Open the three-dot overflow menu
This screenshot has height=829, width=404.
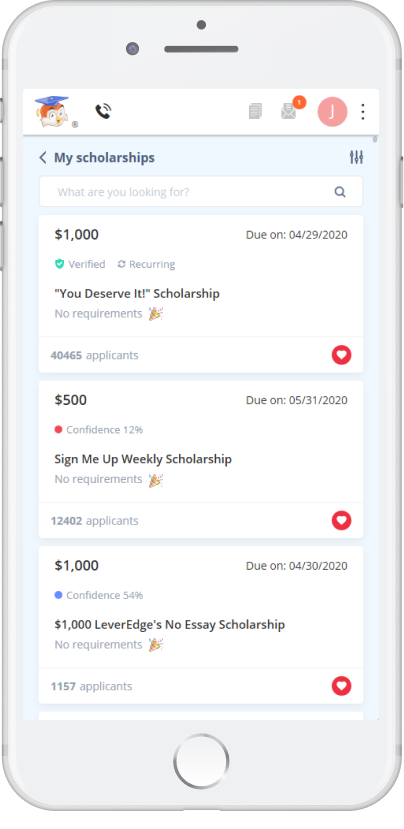363,112
